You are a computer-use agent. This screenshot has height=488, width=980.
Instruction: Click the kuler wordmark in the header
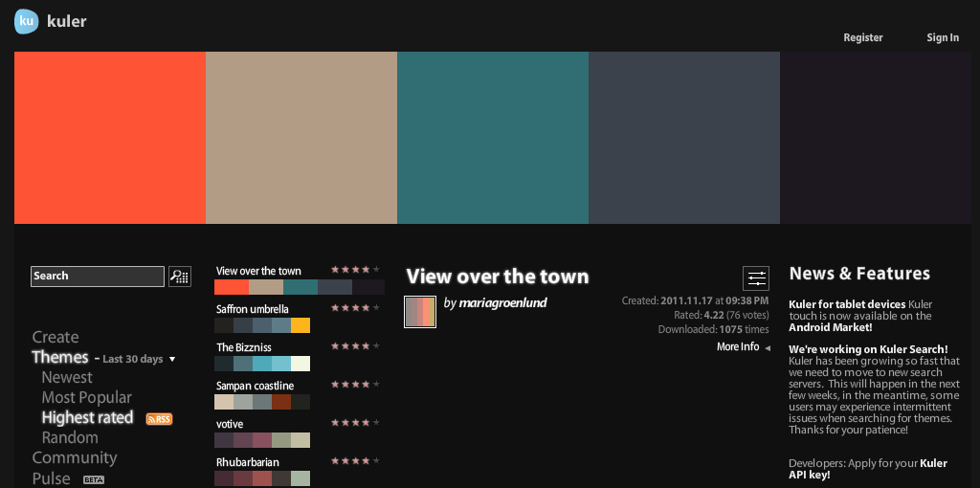coord(66,21)
